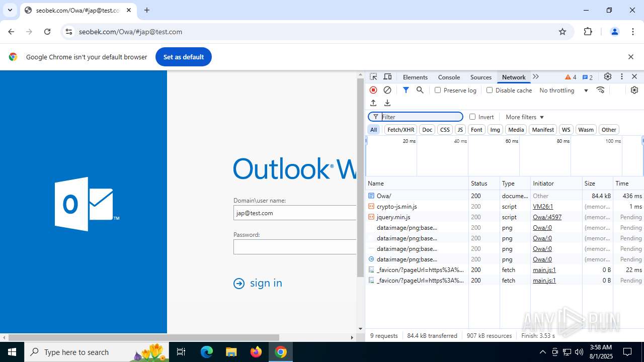The image size is (644, 362).
Task: Open File Explorer from taskbar
Action: click(x=231, y=352)
